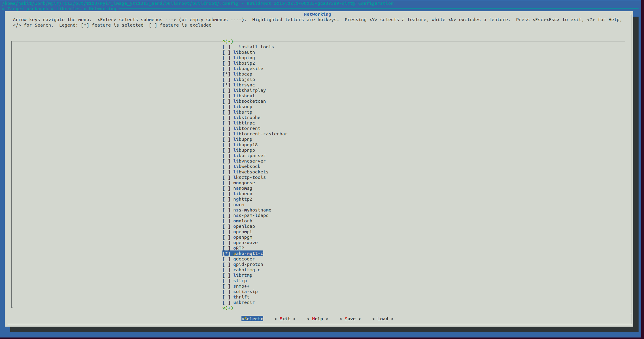The width and height of the screenshot is (644, 339).
Task: Click the Target packages breadcrumb
Action: pos(28,9)
